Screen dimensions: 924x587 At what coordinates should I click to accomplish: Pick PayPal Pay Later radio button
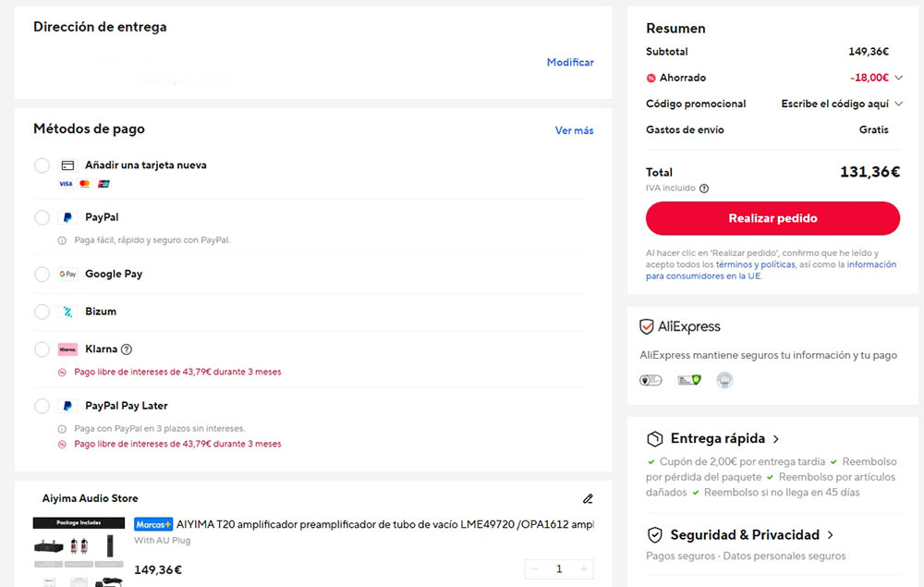42,406
